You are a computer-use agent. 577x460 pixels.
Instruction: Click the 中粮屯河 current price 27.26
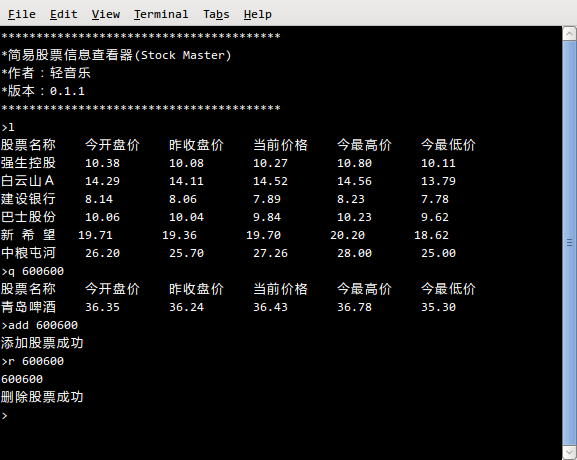point(270,253)
